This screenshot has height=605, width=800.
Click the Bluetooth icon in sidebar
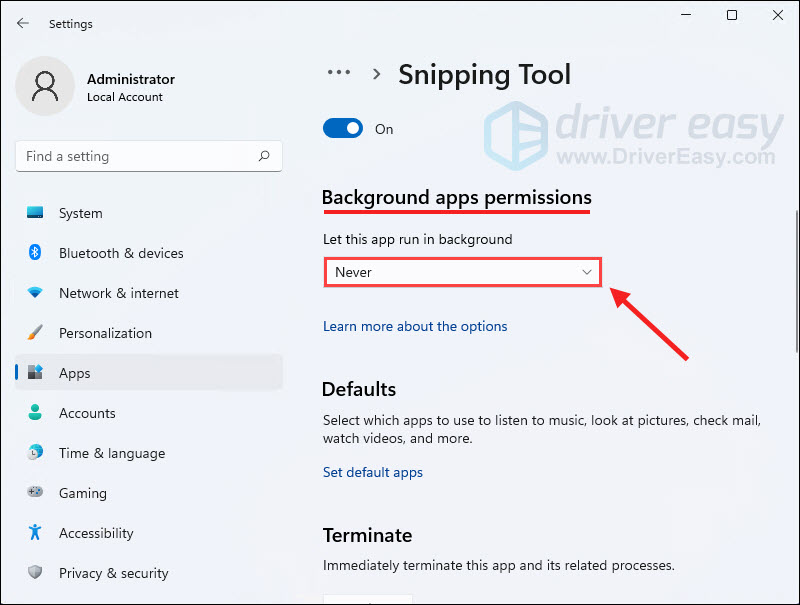pyautogui.click(x=35, y=252)
